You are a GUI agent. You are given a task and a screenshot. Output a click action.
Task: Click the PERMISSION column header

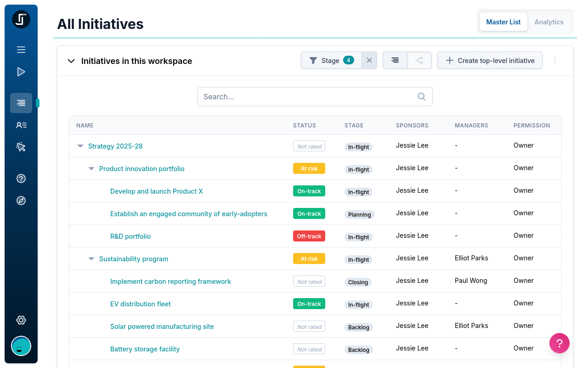[532, 126]
